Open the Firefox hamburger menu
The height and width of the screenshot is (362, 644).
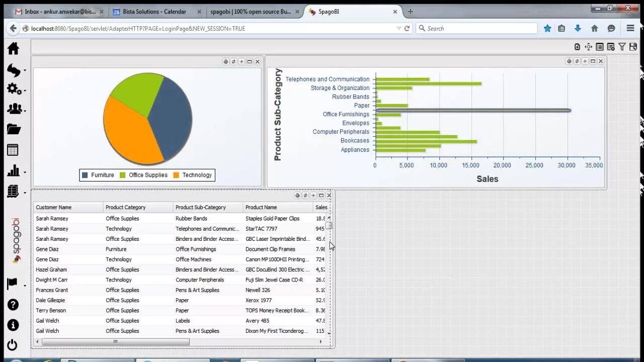[x=630, y=29]
